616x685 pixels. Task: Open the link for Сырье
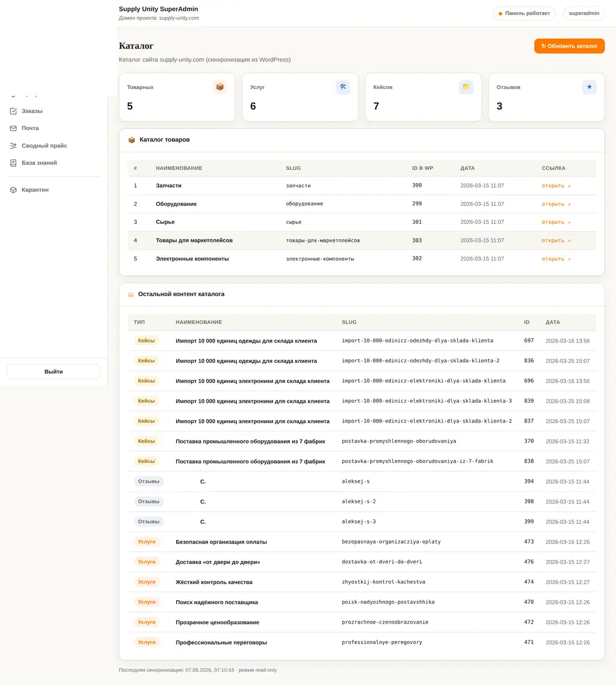point(556,222)
